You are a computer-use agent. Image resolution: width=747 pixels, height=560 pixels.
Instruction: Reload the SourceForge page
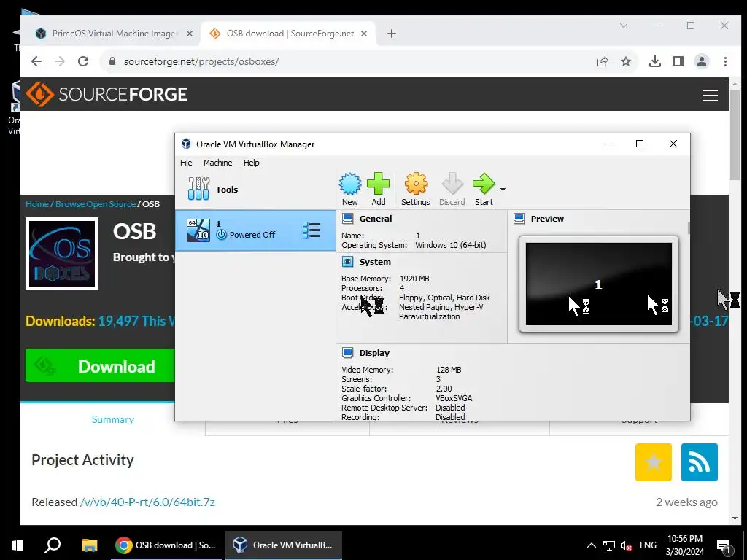[x=83, y=61]
